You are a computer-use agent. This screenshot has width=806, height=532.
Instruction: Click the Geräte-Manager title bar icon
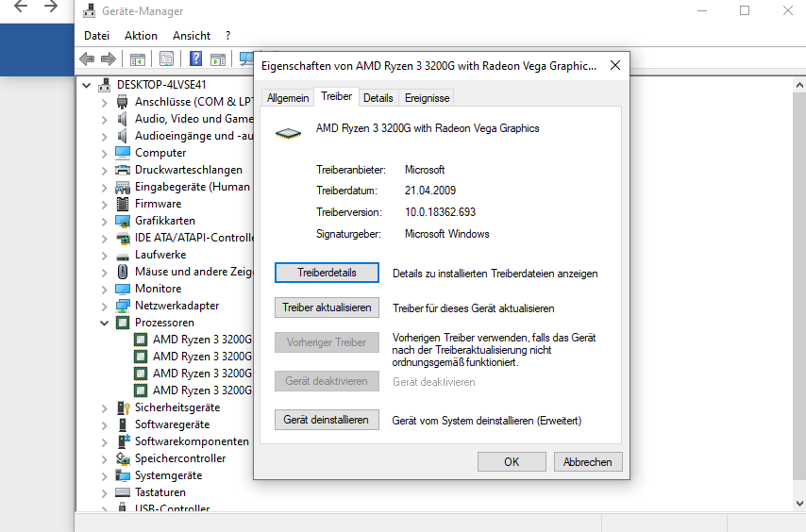pos(90,10)
